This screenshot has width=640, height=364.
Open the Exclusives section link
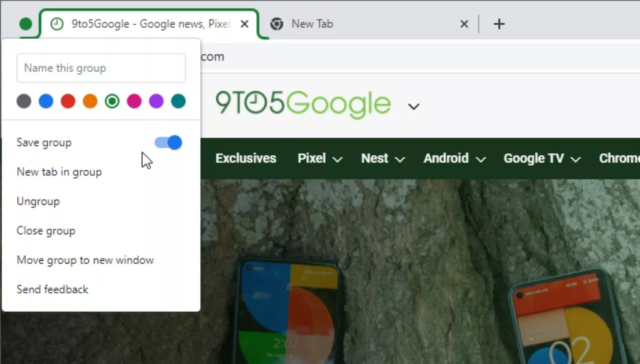click(x=245, y=158)
